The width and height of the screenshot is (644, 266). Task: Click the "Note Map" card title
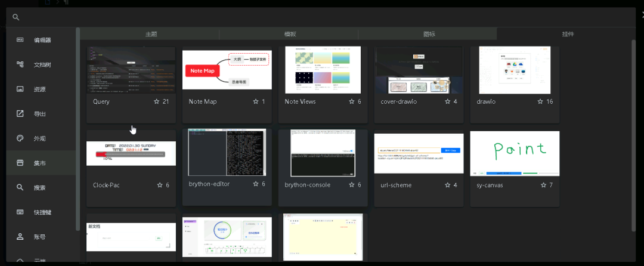[203, 101]
